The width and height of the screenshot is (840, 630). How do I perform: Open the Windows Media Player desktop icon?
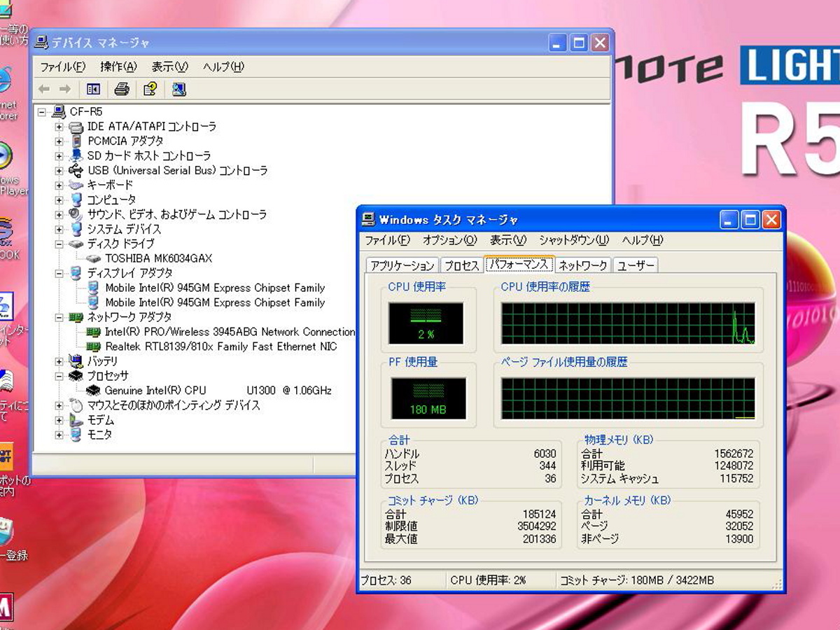pos(4,155)
